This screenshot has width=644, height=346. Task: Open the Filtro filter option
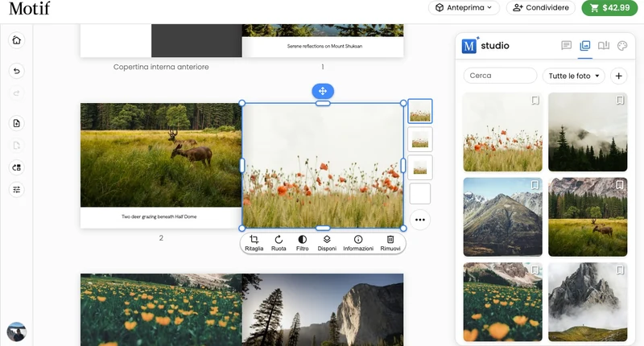click(x=303, y=243)
